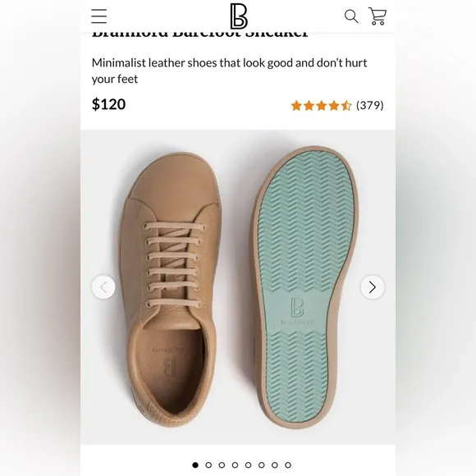Image resolution: width=476 pixels, height=476 pixels.
Task: Click the $120 price text
Action: pos(108,104)
